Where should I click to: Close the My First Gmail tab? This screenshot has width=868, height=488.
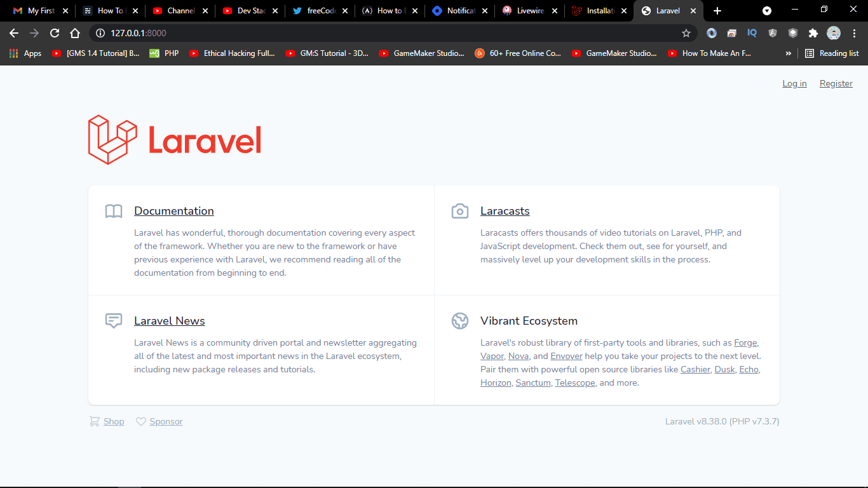coord(65,11)
